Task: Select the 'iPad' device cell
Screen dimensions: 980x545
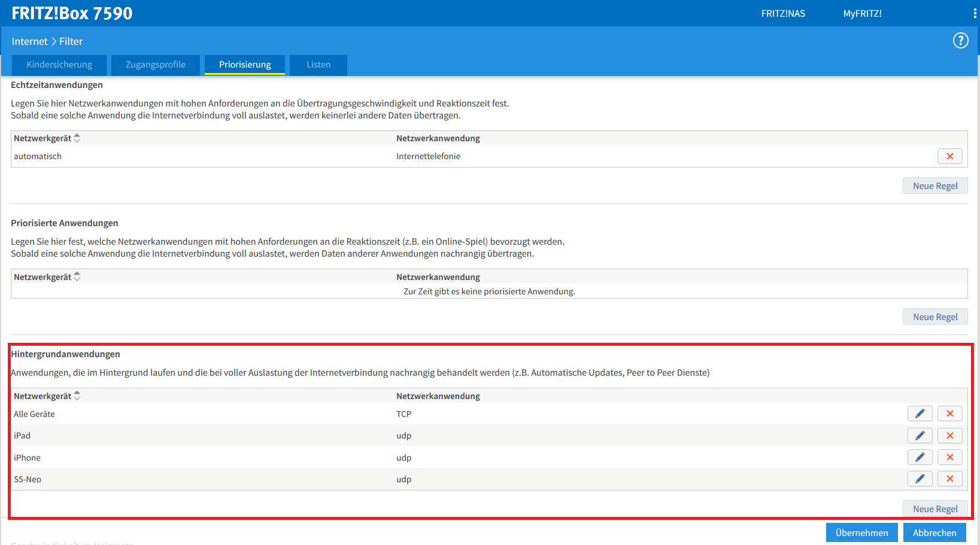Action: 22,436
